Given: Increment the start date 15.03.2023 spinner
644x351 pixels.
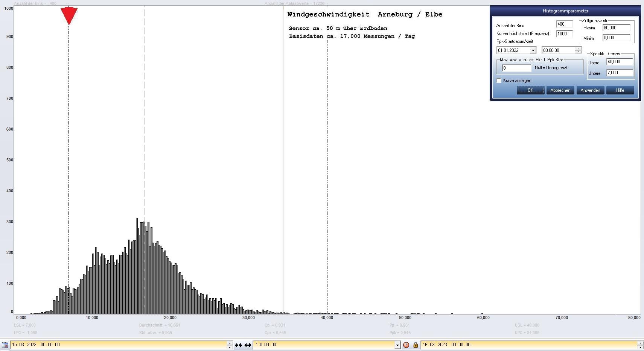Looking at the screenshot, I should (230, 343).
